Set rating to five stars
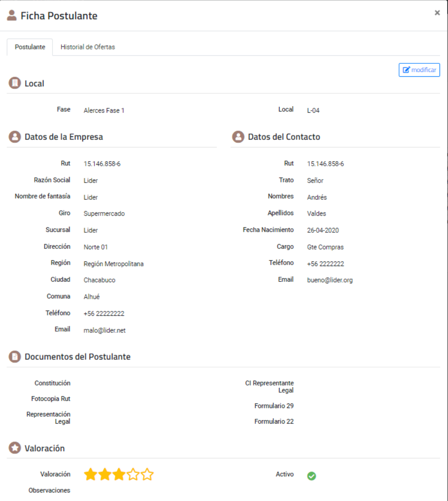 (x=147, y=474)
